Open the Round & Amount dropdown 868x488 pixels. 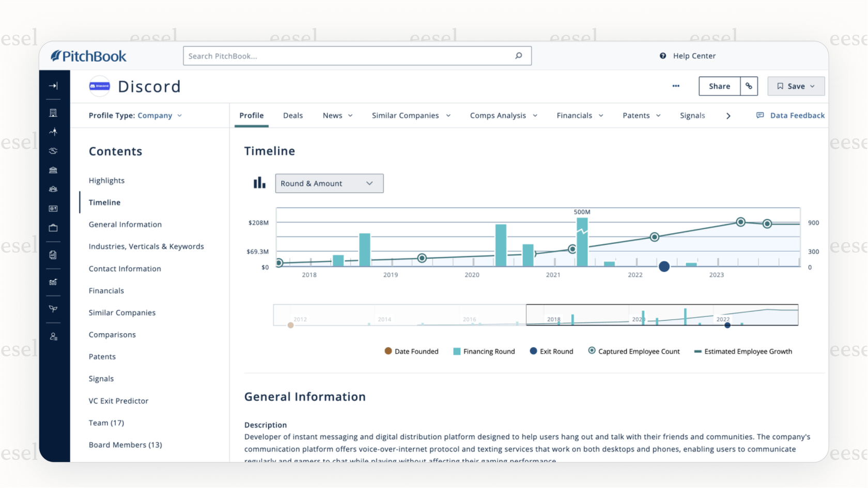(x=329, y=183)
